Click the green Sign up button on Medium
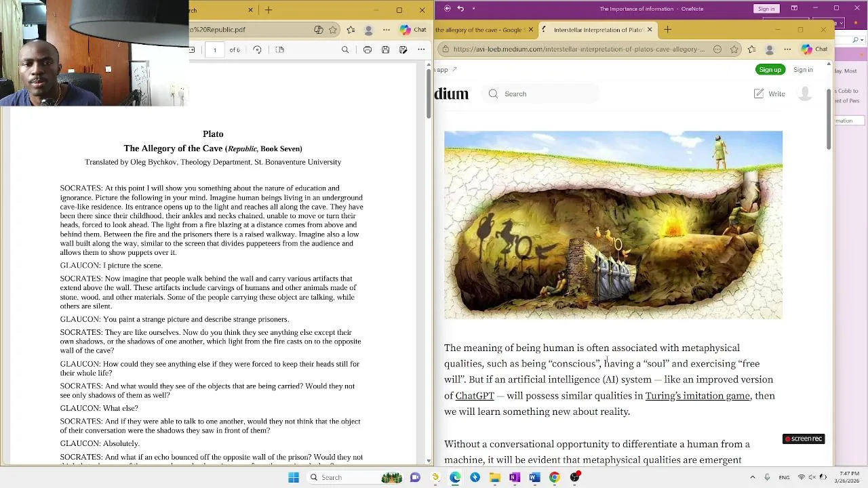This screenshot has width=868, height=488. coord(770,69)
